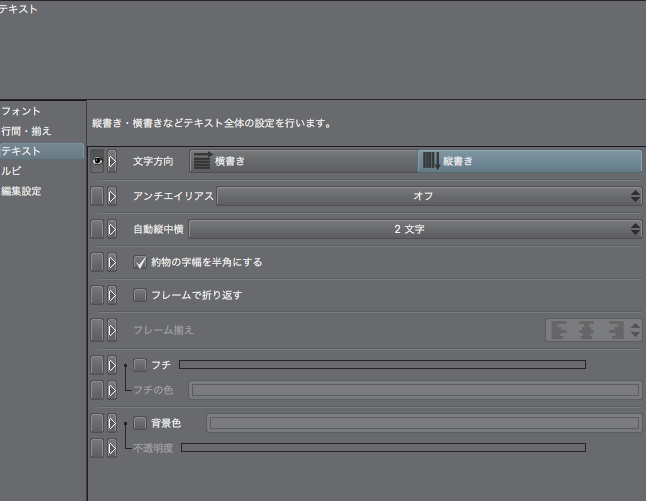Select the 縦書き vertical text direction icon
The image size is (646, 501).
pos(430,161)
